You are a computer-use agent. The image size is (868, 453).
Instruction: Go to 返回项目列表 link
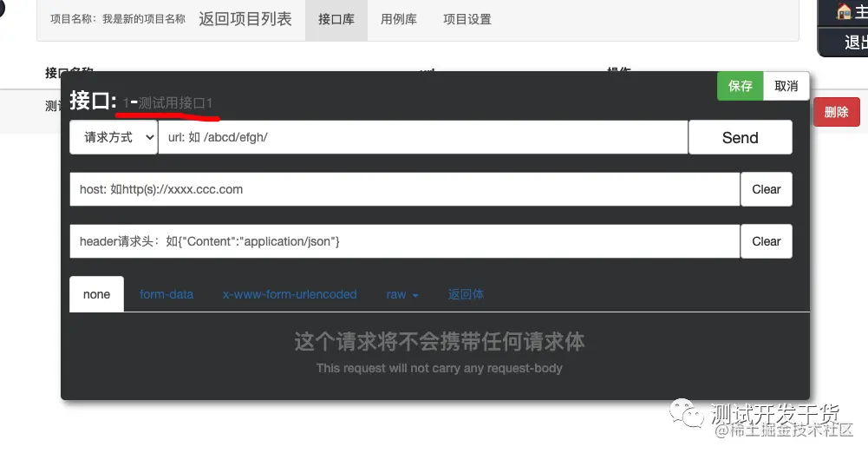(x=245, y=19)
